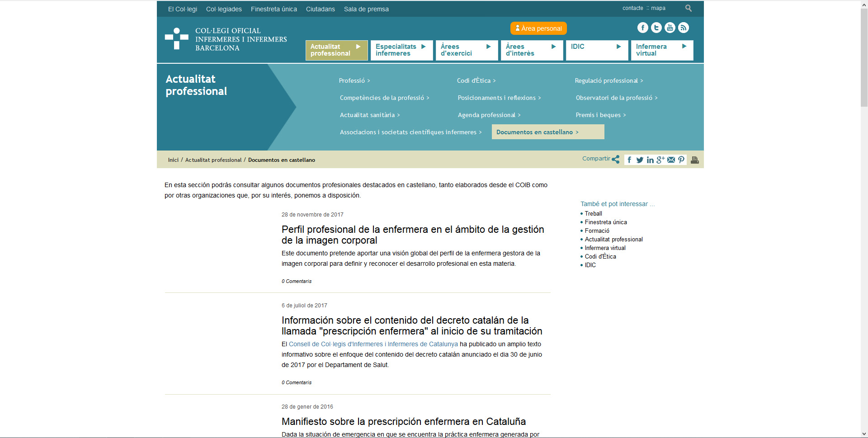Open Perfil profesional de la enfermera article
868x438 pixels.
(412, 235)
